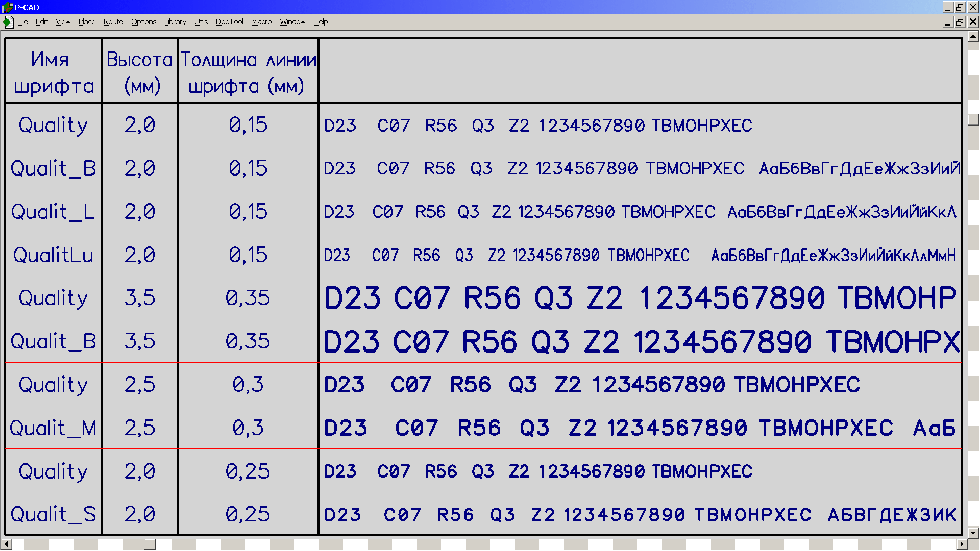Image resolution: width=980 pixels, height=551 pixels.
Task: Close the inner document window
Action: point(973,22)
